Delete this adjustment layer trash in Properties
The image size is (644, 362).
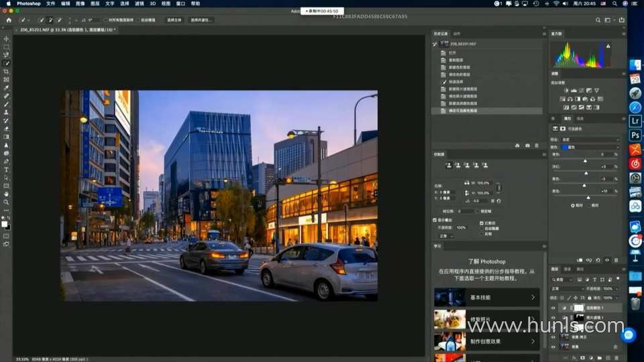[616, 260]
